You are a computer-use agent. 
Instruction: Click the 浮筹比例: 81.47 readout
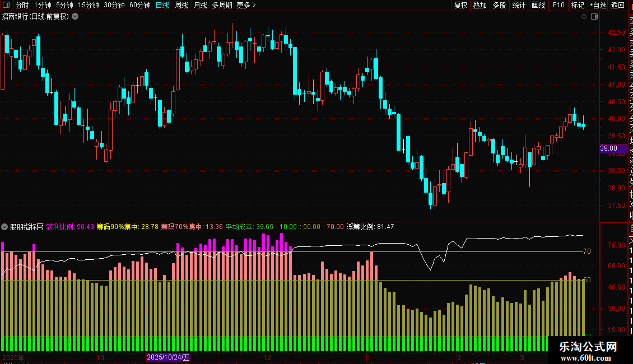tap(370, 227)
